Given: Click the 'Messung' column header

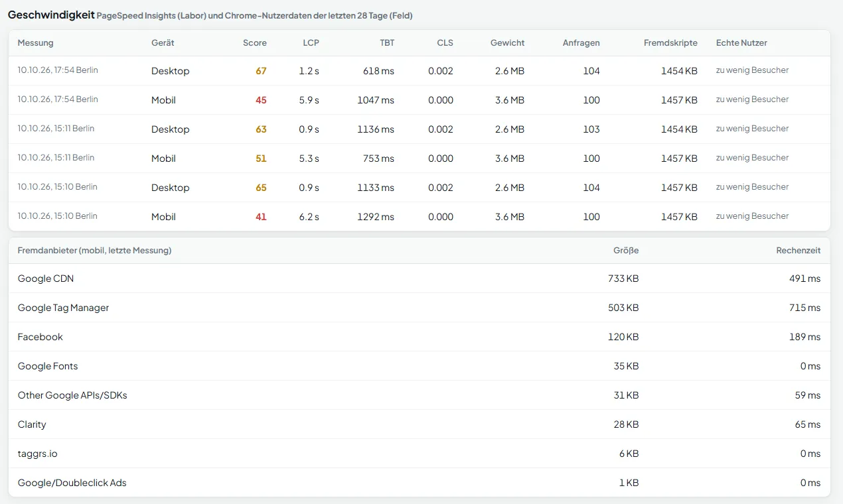Looking at the screenshot, I should (36, 42).
